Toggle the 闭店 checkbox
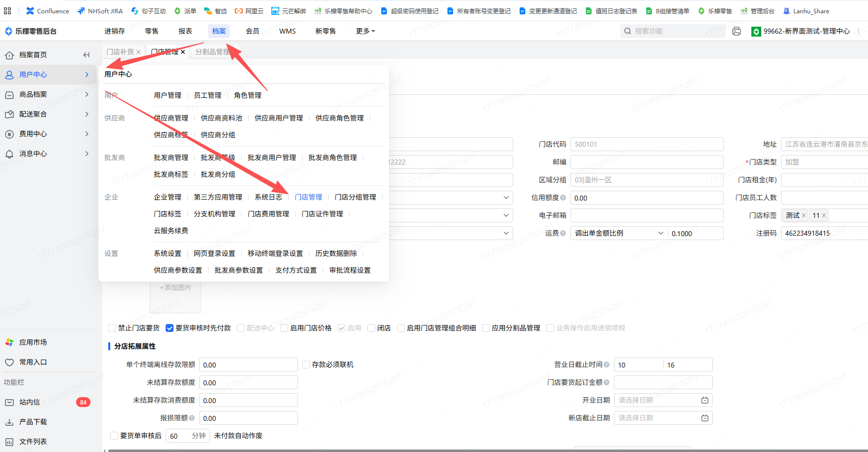This screenshot has width=868, height=452. click(371, 328)
